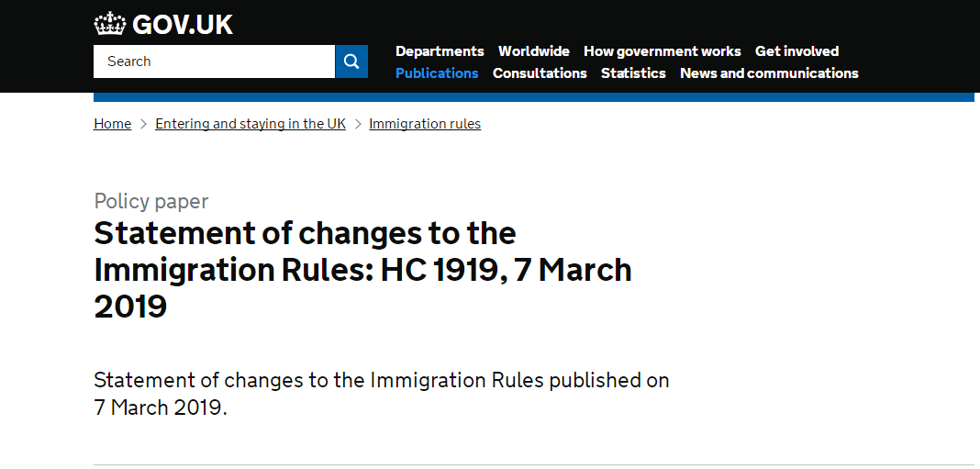Image resolution: width=980 pixels, height=469 pixels.
Task: Open How government works
Action: 662,51
